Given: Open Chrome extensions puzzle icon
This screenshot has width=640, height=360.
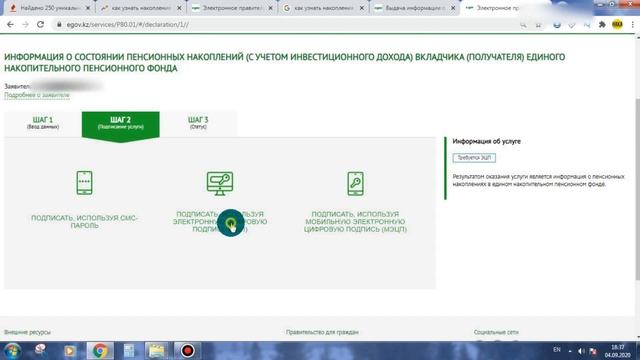Looking at the screenshot, I should [602, 24].
